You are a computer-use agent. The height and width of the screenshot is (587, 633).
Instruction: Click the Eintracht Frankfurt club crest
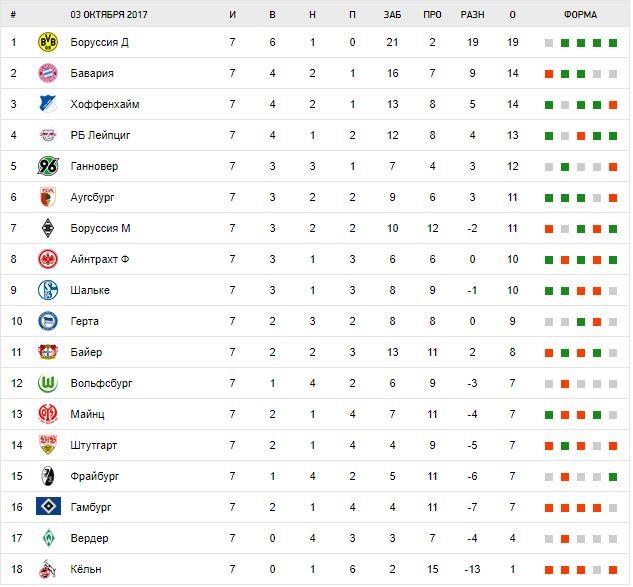[46, 259]
